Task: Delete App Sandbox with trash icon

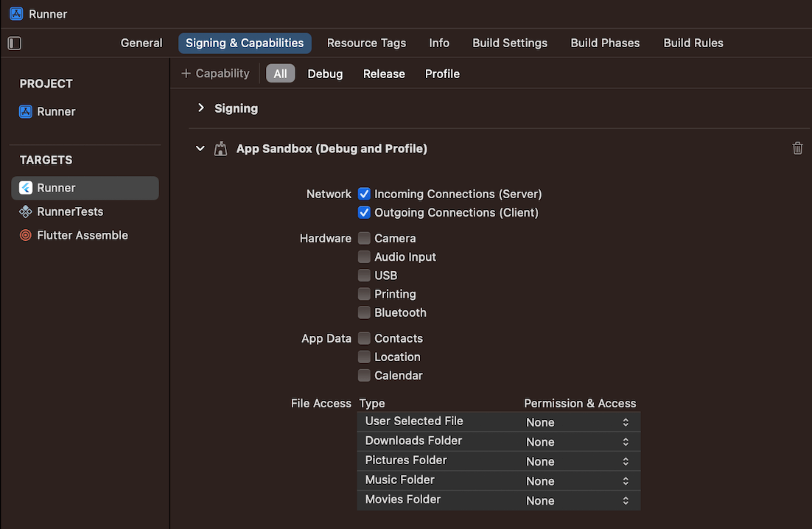Action: 797,148
